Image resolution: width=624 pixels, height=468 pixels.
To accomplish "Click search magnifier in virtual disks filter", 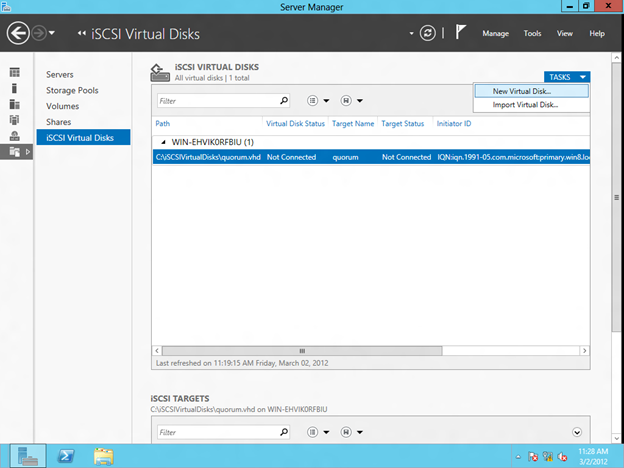I will tap(284, 100).
